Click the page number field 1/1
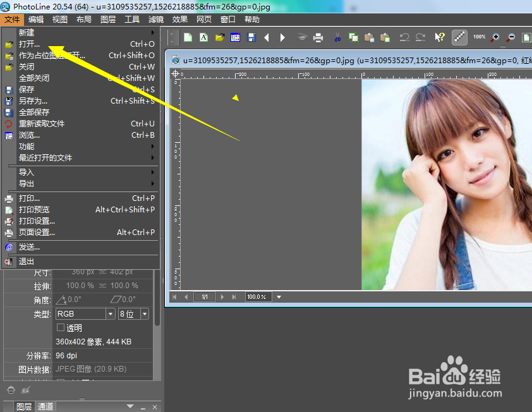The height and width of the screenshot is (412, 532). click(x=204, y=297)
